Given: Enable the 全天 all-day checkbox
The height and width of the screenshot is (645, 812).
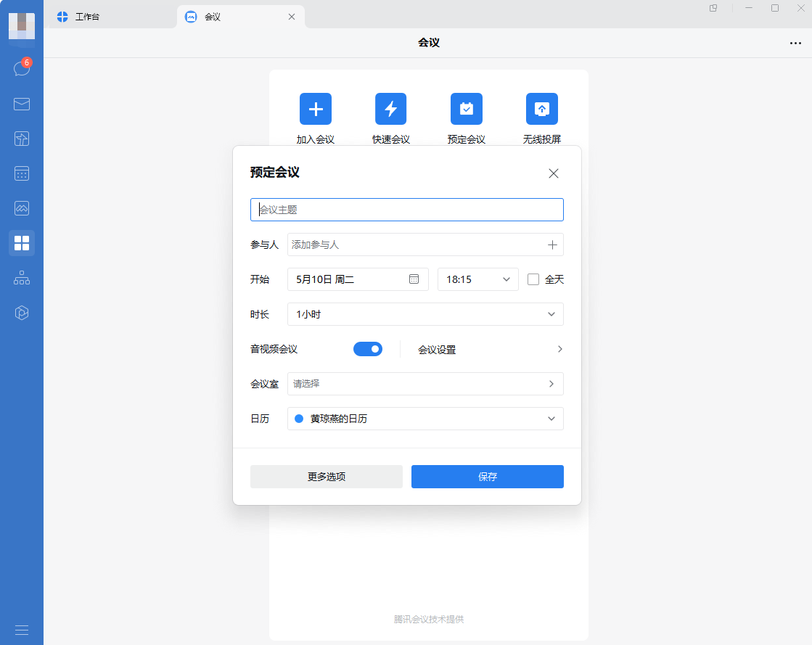Looking at the screenshot, I should 533,279.
